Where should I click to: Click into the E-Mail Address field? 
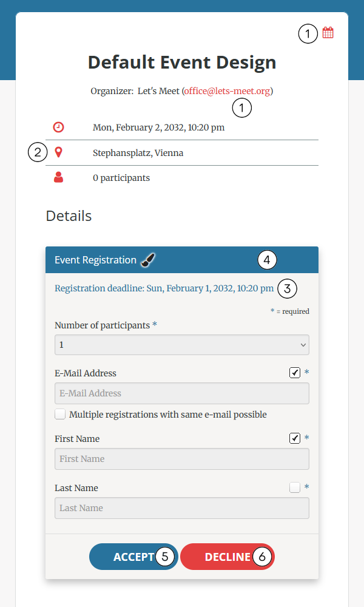pyautogui.click(x=182, y=393)
